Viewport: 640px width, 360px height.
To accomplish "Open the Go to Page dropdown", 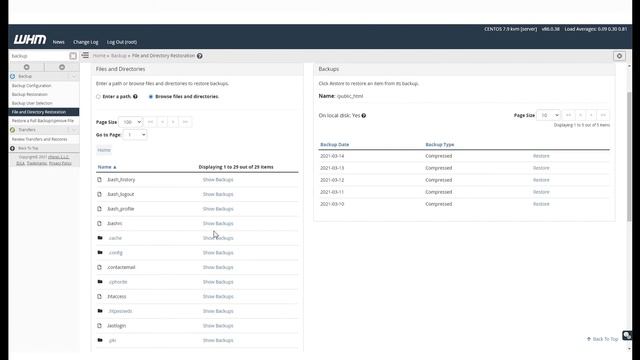I will point(135,135).
